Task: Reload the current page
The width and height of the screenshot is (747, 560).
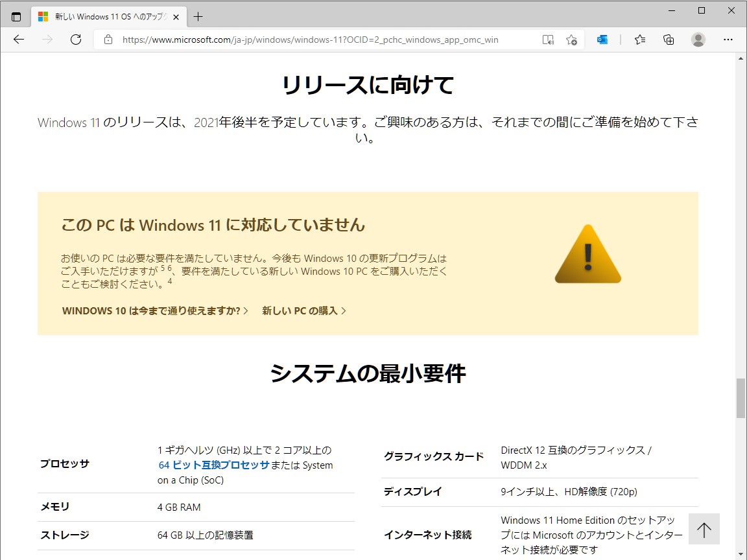Action: (76, 40)
